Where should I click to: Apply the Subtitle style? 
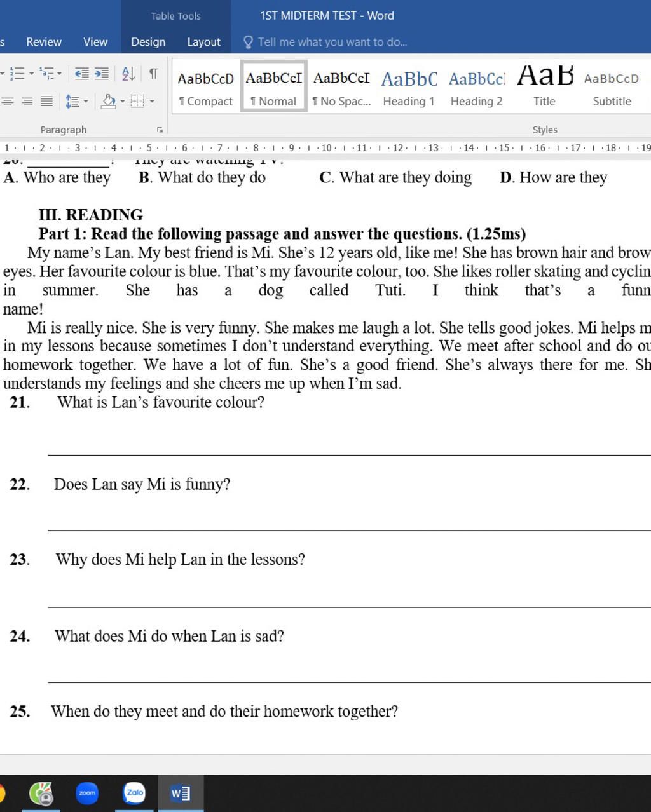pos(612,87)
